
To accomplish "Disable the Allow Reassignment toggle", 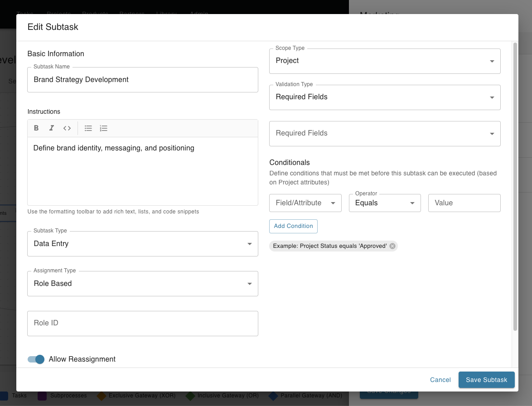I will click(x=35, y=359).
